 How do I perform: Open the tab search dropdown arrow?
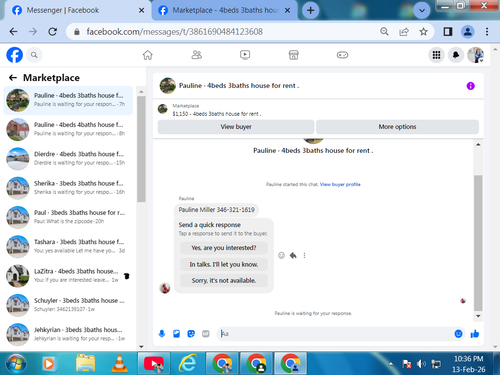click(x=422, y=10)
